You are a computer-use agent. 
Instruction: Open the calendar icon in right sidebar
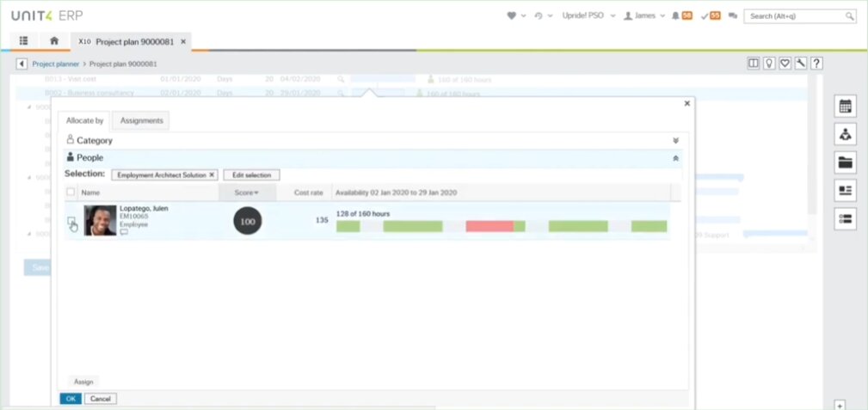[845, 106]
